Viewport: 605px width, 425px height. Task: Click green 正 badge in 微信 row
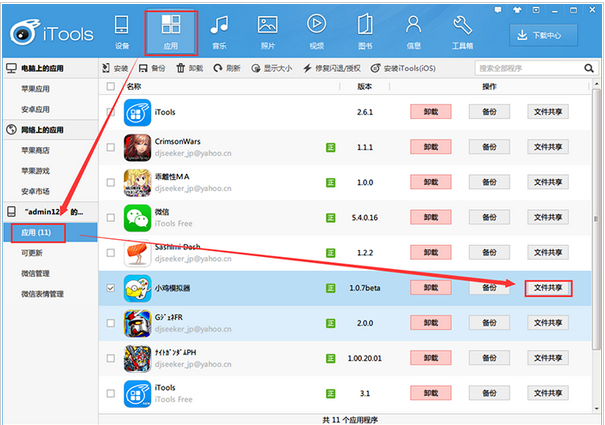[x=331, y=218]
